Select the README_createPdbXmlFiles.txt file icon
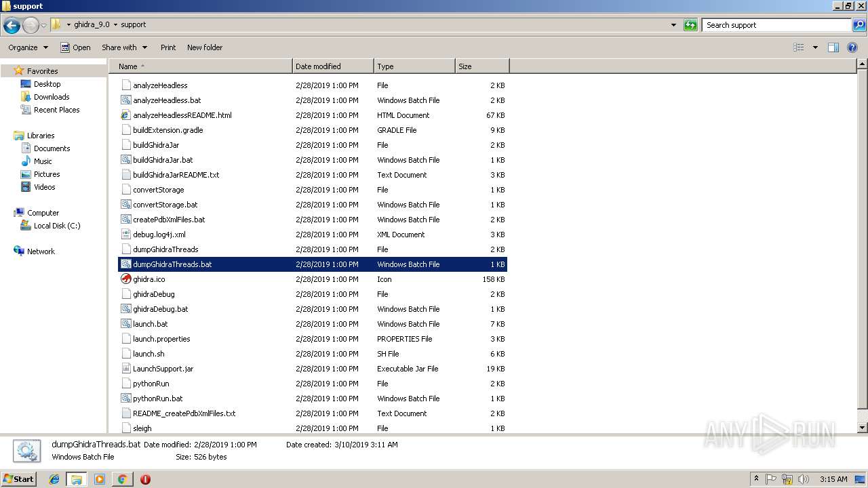868x488 pixels. 125,413
